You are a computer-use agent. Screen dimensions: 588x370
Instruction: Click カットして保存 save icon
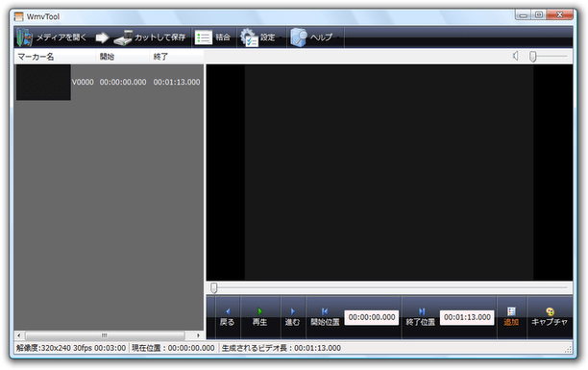[123, 37]
